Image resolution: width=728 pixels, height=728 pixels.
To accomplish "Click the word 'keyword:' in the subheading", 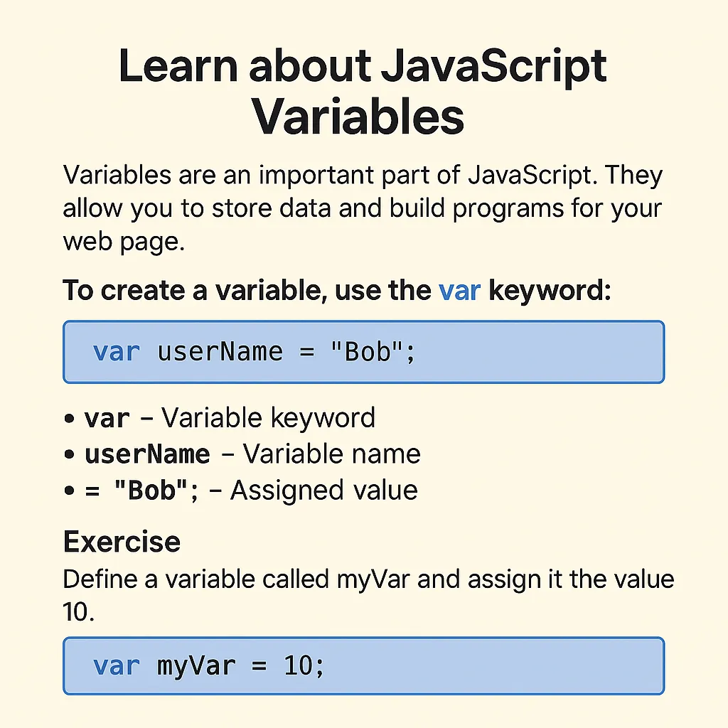I will coord(550,291).
